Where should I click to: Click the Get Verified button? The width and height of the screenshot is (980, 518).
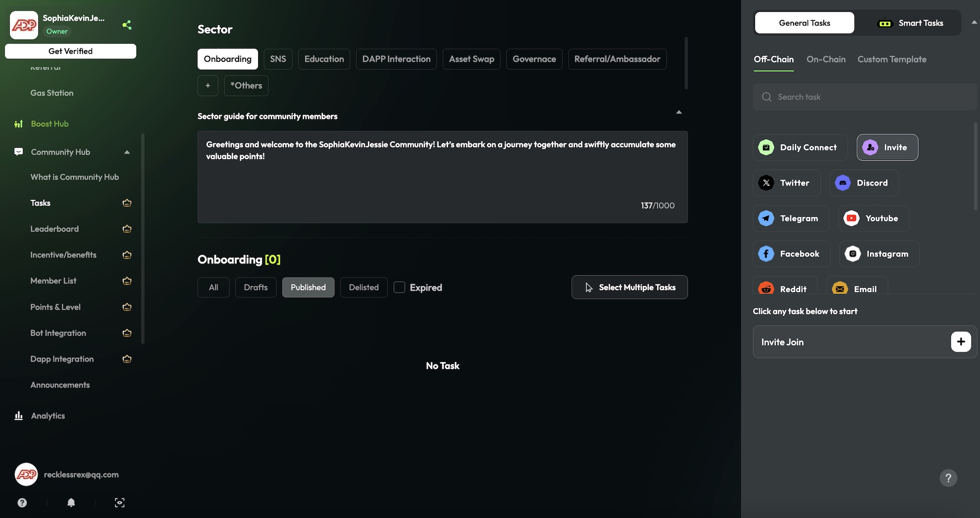coord(71,51)
